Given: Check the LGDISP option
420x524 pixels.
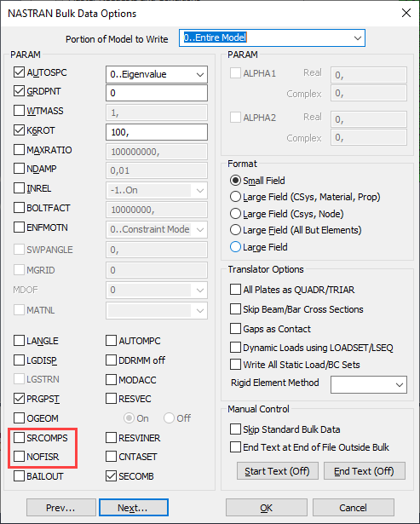Looking at the screenshot, I should [x=19, y=360].
